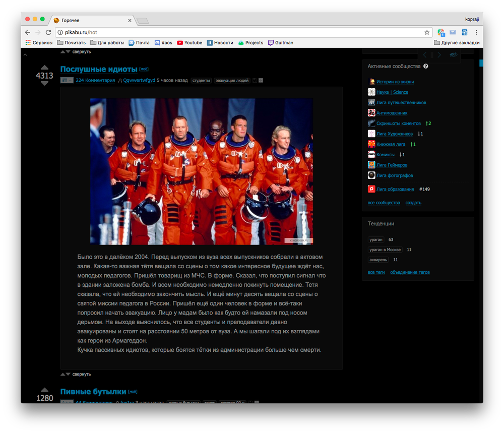Click the "Скриншоты коментов" community avatar

[371, 123]
